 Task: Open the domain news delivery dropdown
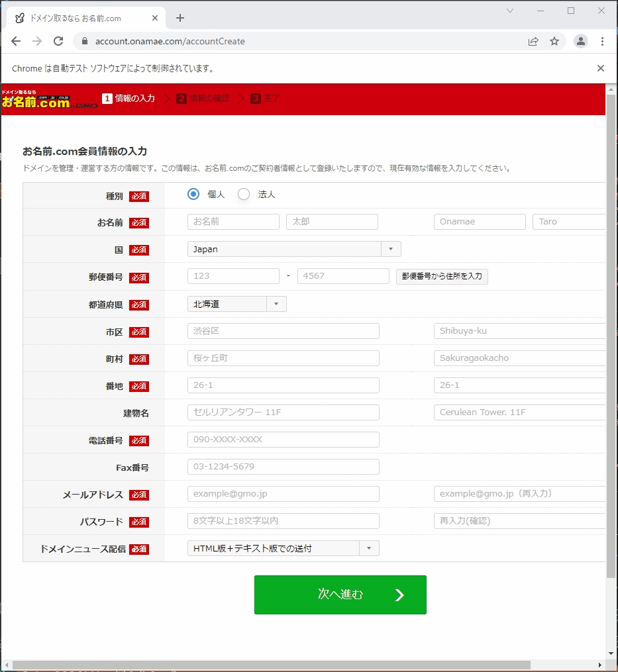pos(283,548)
